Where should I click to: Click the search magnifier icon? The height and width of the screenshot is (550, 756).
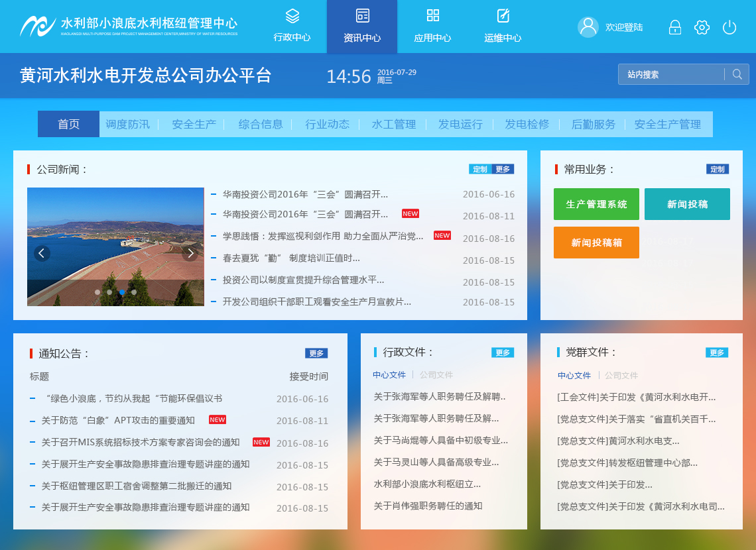pyautogui.click(x=736, y=74)
